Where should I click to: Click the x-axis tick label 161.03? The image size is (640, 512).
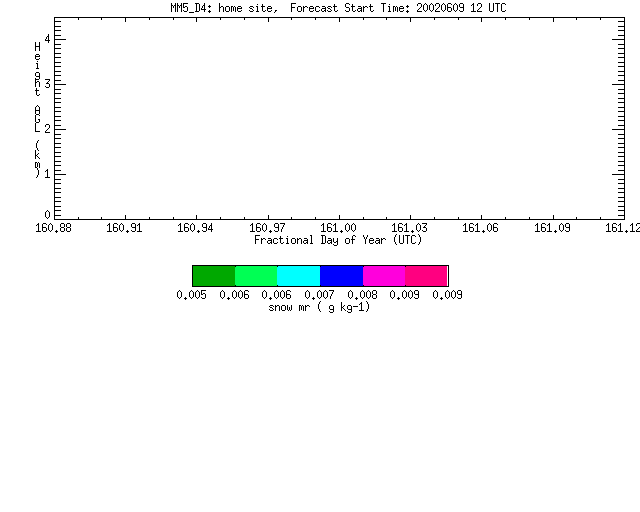(x=409, y=228)
